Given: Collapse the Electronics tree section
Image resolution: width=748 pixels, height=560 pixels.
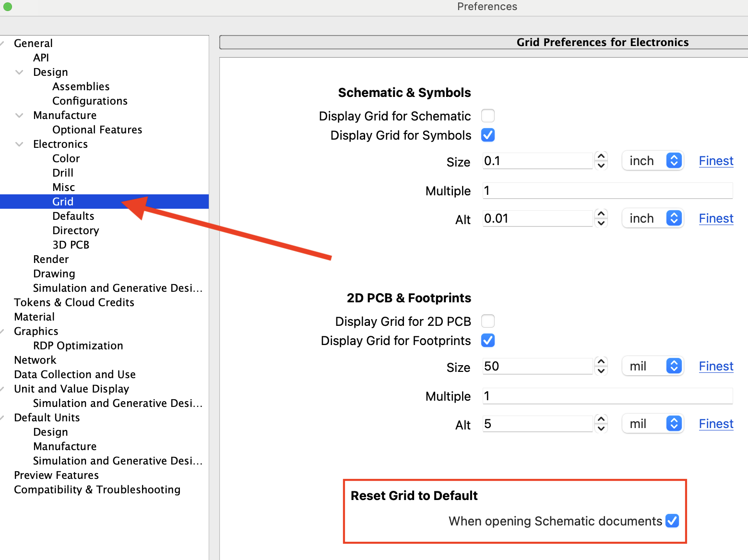Looking at the screenshot, I should pos(19,144).
